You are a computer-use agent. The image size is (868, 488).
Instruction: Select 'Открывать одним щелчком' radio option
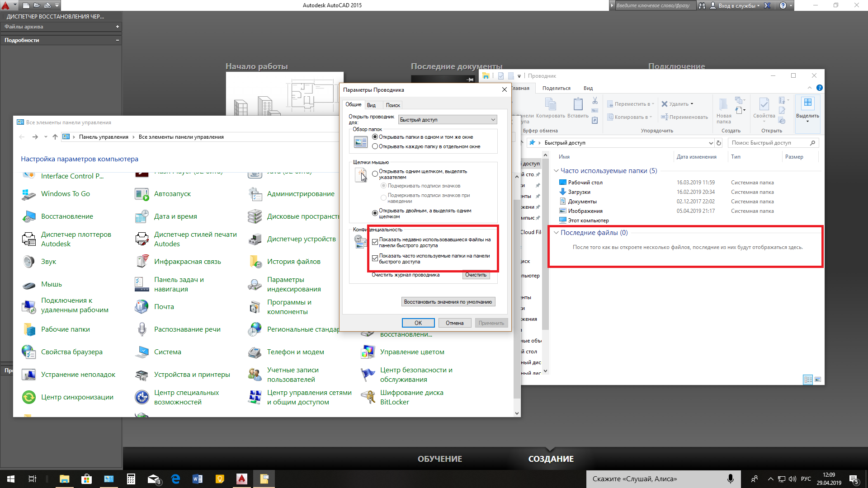tap(375, 174)
